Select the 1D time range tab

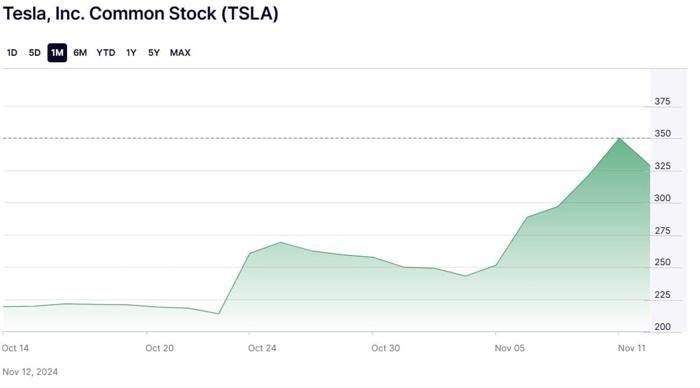12,53
